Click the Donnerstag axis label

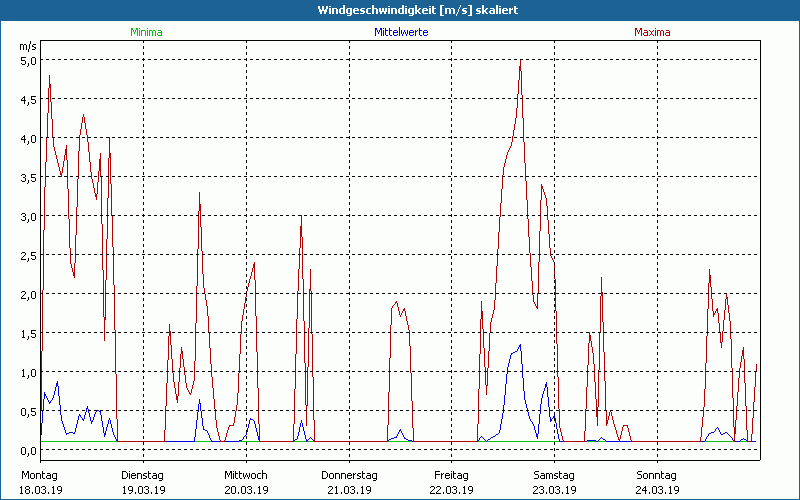349,475
